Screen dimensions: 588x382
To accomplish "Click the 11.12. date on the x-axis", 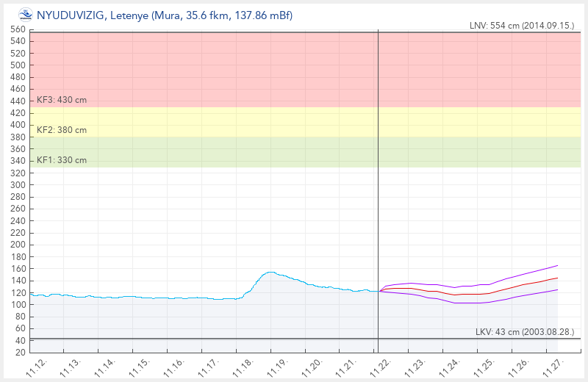I will coord(34,364).
